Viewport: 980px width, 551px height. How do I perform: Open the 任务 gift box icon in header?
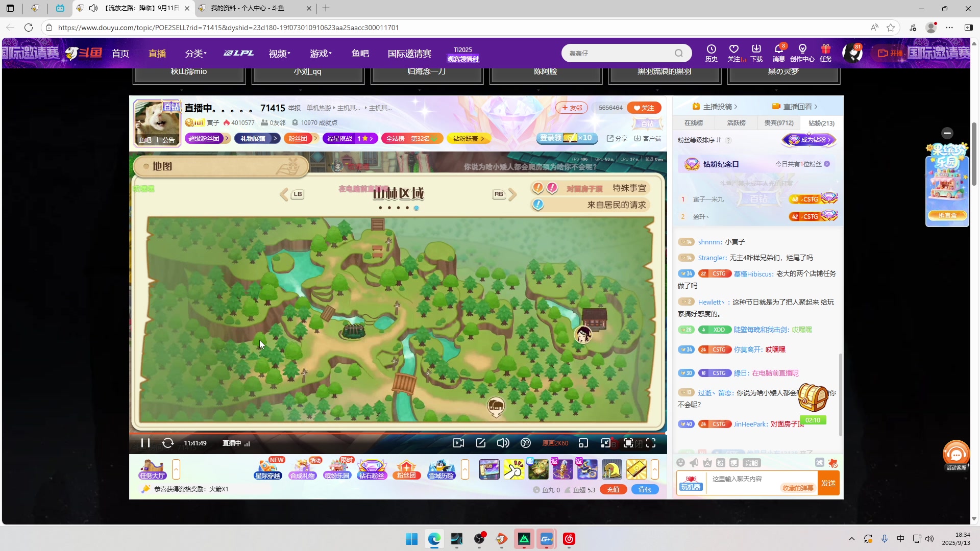[x=826, y=53]
